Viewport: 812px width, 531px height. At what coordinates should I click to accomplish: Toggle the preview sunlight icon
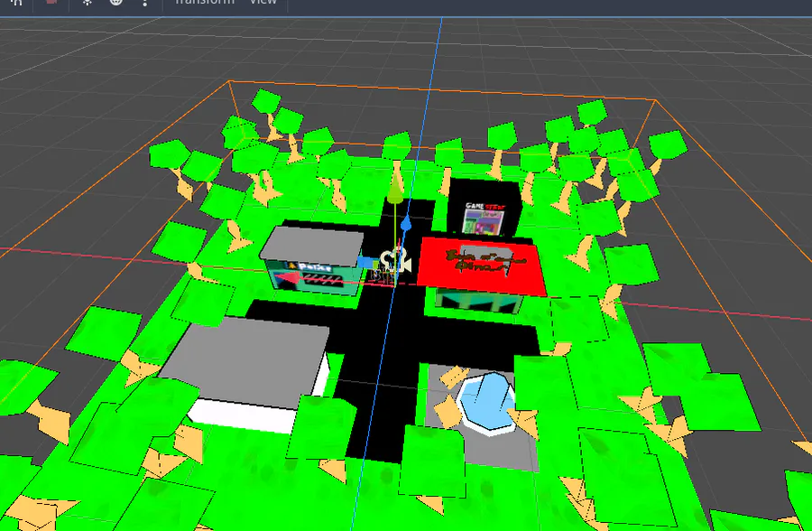click(87, 2)
